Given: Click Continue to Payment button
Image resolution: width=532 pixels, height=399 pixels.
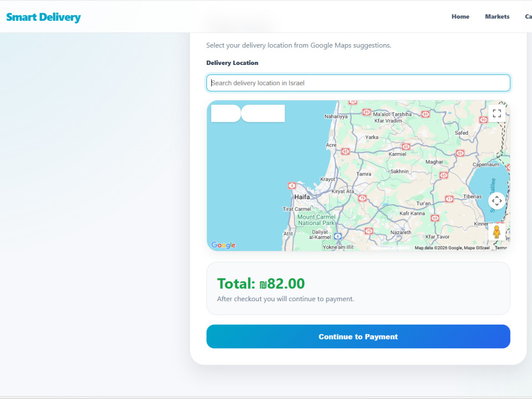Looking at the screenshot, I should click(358, 337).
